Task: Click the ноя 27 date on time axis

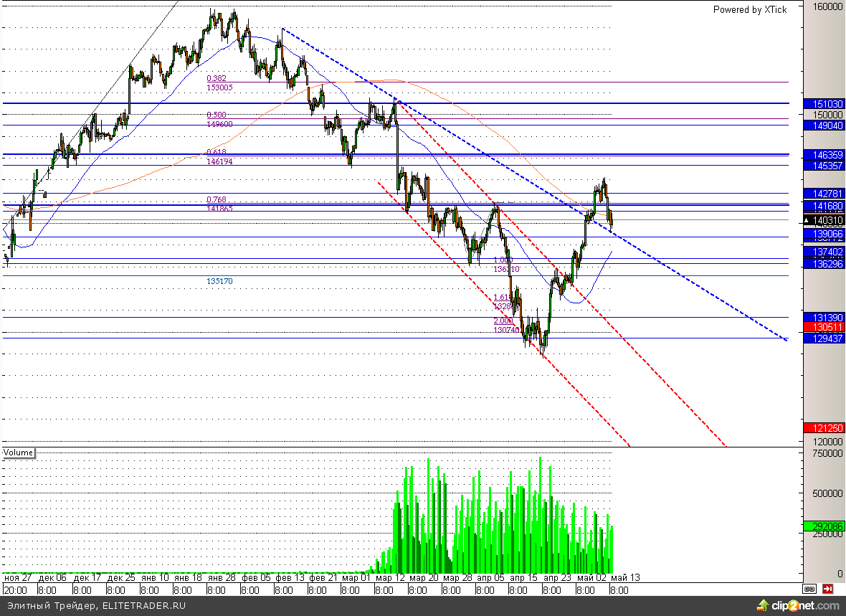Action: [18, 577]
